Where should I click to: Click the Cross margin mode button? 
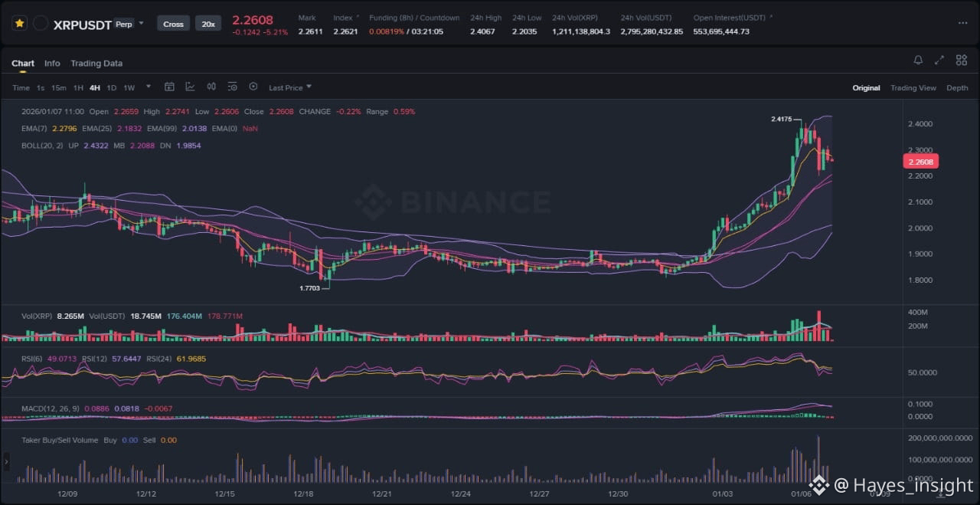tap(174, 24)
